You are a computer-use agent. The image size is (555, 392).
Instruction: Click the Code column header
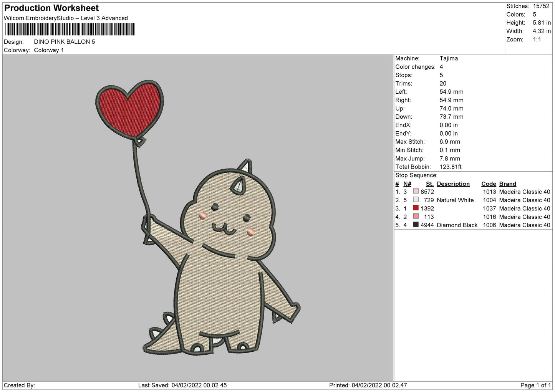pos(489,184)
